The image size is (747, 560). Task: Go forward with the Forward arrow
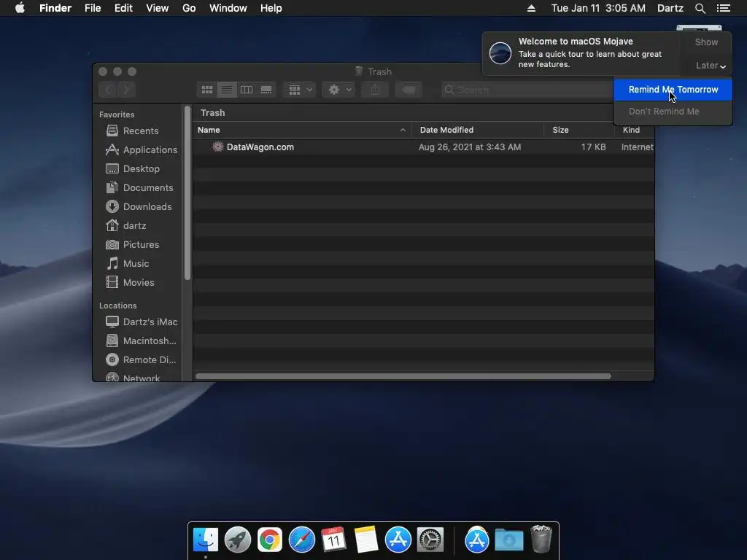(126, 90)
